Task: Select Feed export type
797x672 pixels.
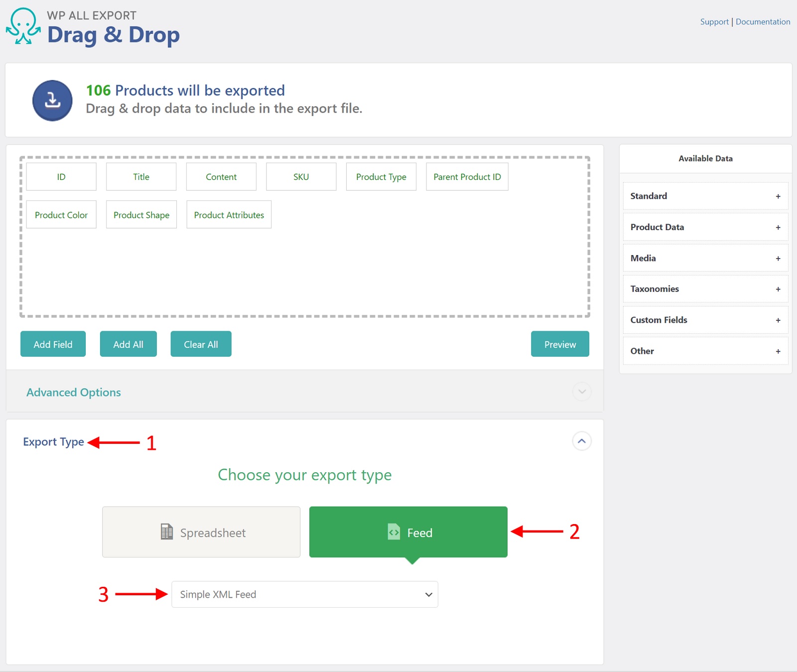Action: [x=408, y=532]
